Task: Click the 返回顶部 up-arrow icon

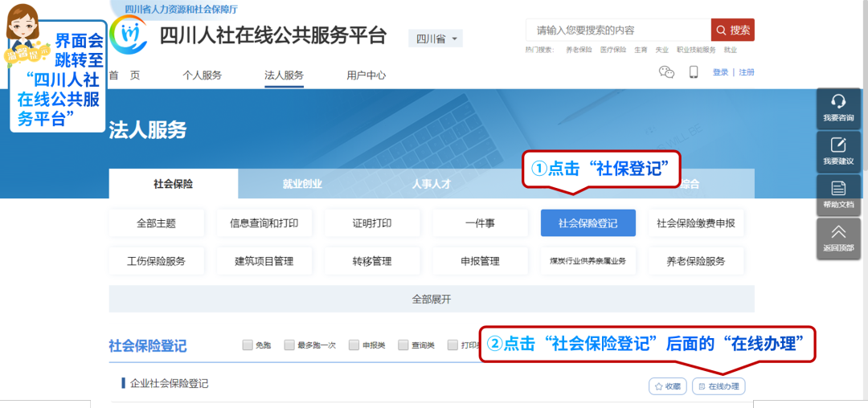Action: (x=838, y=231)
